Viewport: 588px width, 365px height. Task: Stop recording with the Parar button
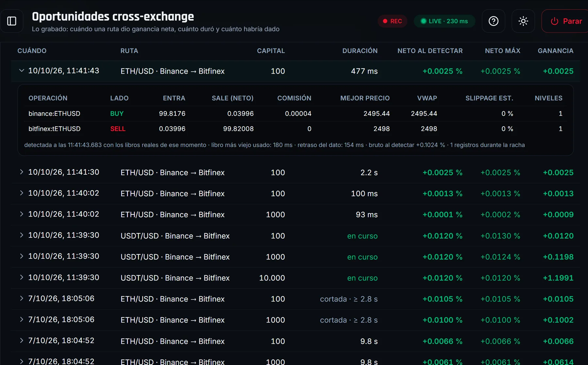(566, 21)
